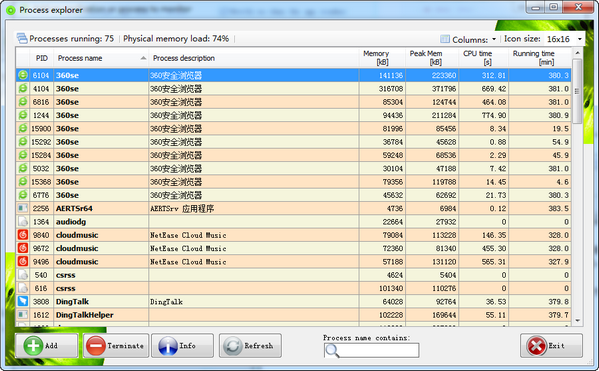Image resolution: width=599 pixels, height=371 pixels.
Task: Click the list scrollbar up arrow
Action: tap(577, 53)
